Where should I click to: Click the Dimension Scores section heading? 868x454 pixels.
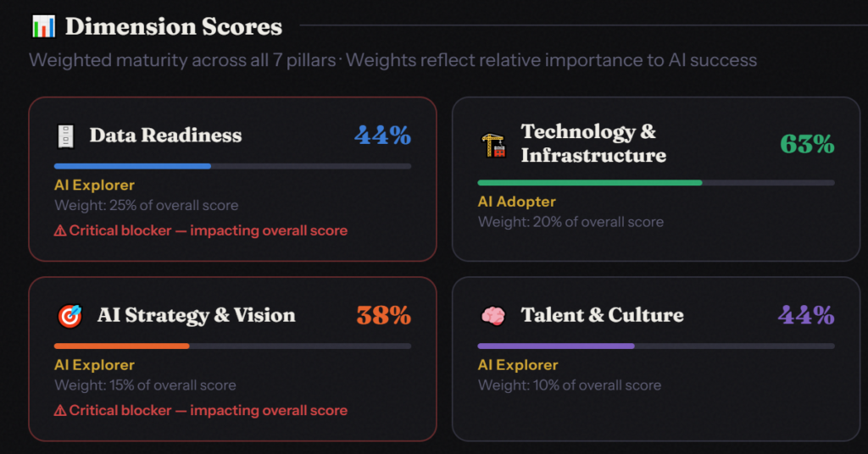pyautogui.click(x=174, y=26)
